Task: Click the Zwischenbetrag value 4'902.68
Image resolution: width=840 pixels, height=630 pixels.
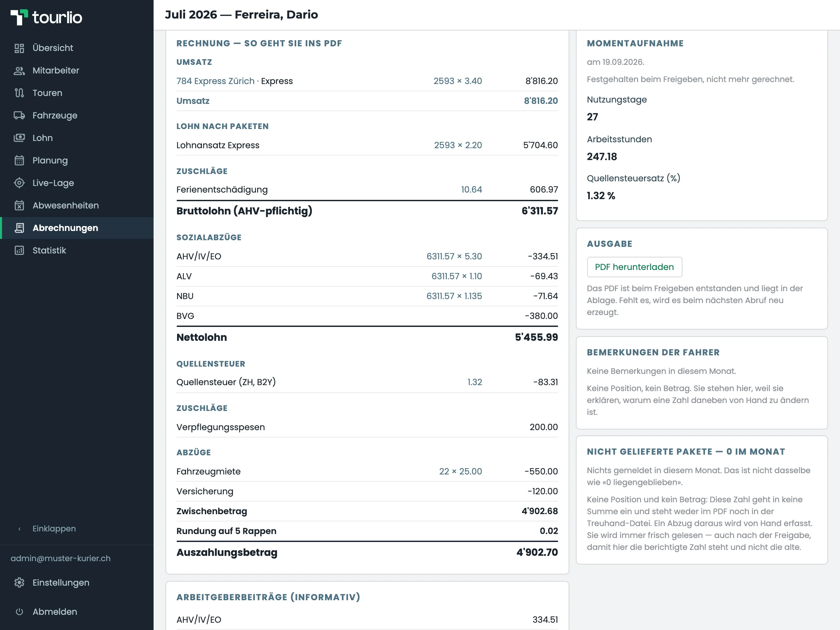Action: pyautogui.click(x=539, y=511)
